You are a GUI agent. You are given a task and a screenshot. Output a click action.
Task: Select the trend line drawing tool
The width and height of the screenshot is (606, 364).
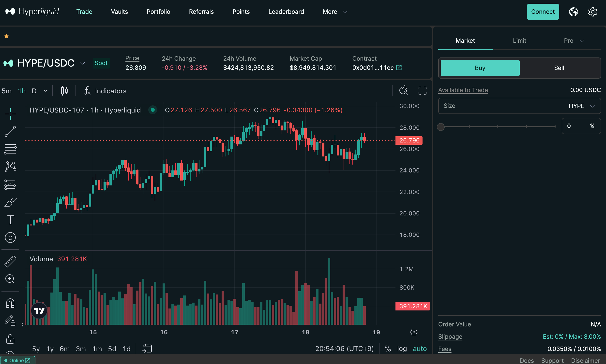pyautogui.click(x=10, y=131)
